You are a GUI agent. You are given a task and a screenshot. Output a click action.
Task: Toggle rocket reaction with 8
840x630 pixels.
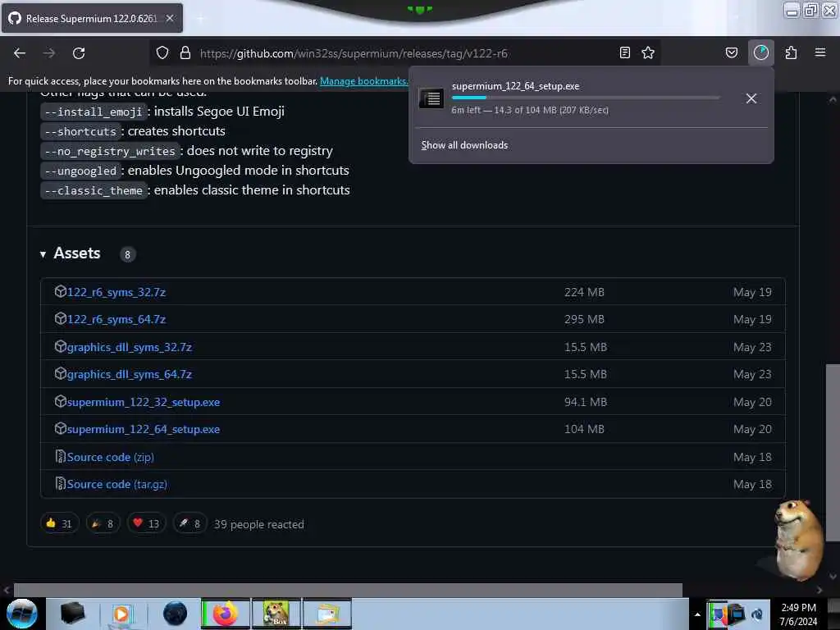(x=189, y=523)
